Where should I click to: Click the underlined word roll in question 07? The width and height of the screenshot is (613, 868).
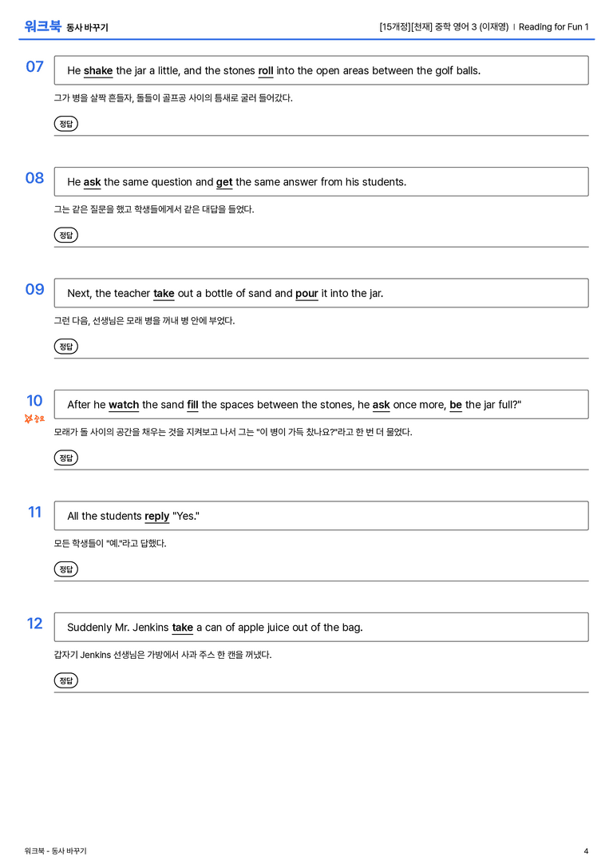(266, 71)
